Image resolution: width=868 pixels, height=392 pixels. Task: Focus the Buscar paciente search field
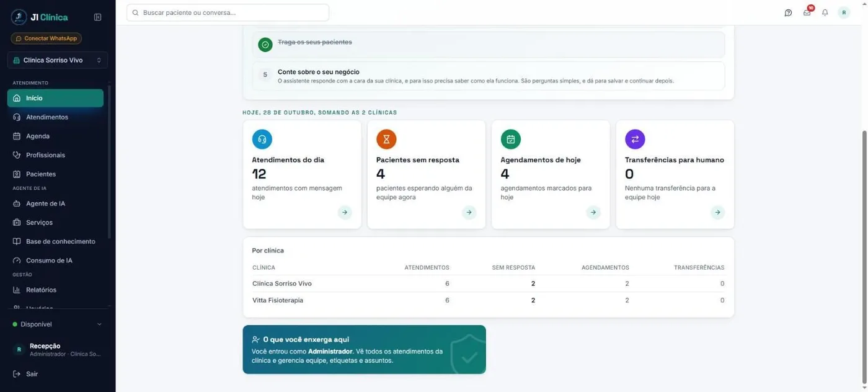tap(228, 12)
